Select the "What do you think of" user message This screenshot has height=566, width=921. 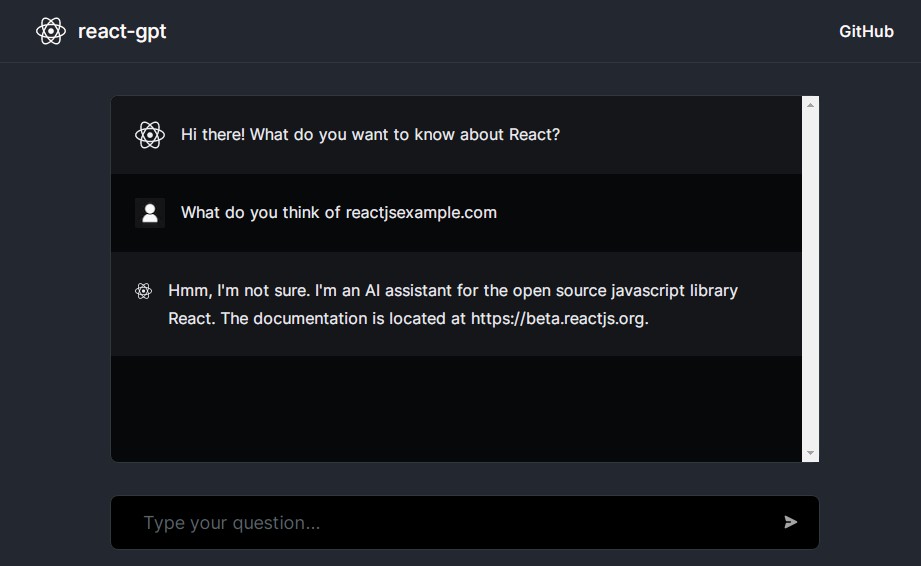click(x=262, y=212)
